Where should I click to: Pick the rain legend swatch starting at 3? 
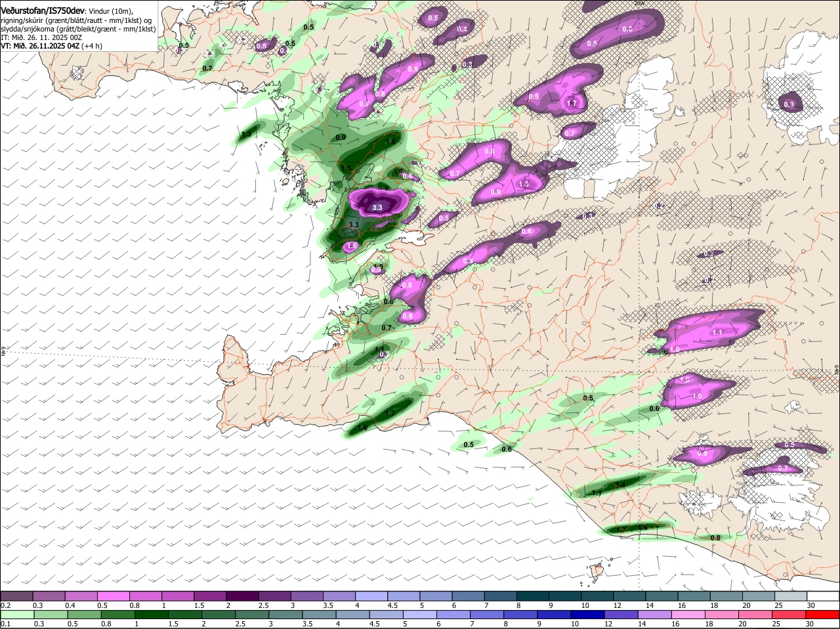[x=285, y=615]
